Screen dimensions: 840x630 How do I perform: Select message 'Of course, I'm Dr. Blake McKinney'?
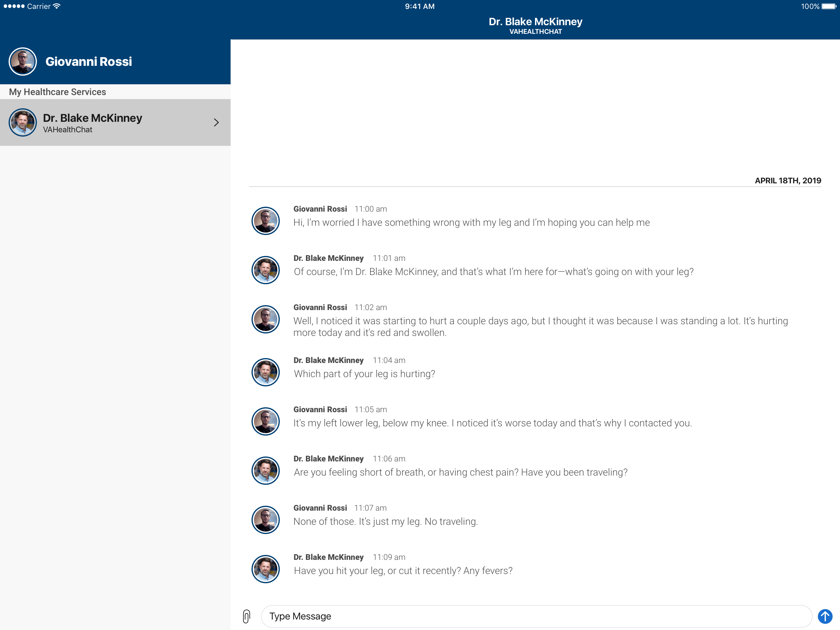point(493,272)
